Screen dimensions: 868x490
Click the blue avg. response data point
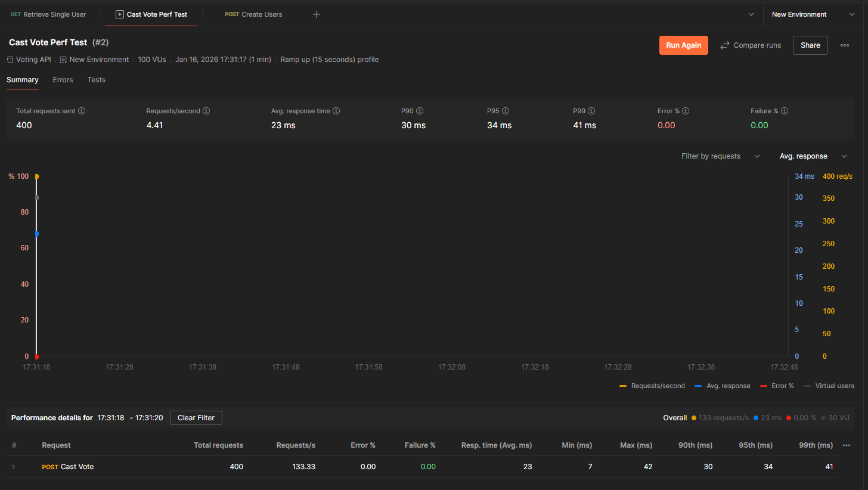coord(37,234)
